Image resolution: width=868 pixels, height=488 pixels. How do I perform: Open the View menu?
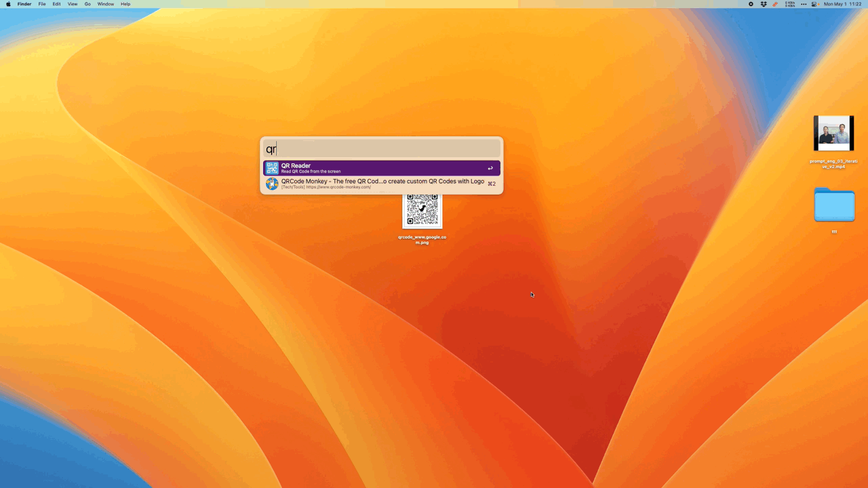[x=73, y=4]
